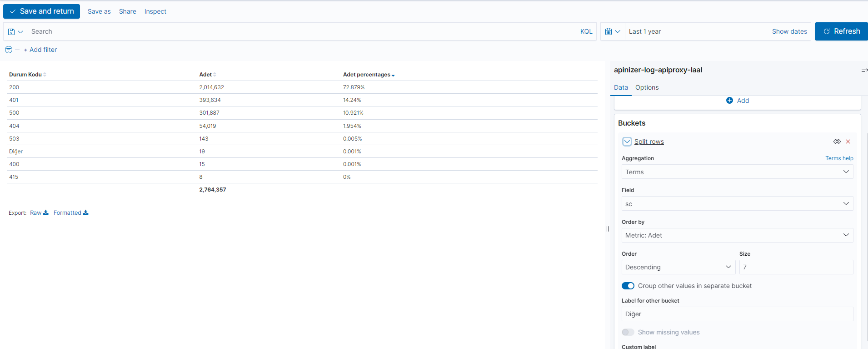This screenshot has height=349, width=868.
Task: Open the saved query menu icon
Action: (x=15, y=32)
